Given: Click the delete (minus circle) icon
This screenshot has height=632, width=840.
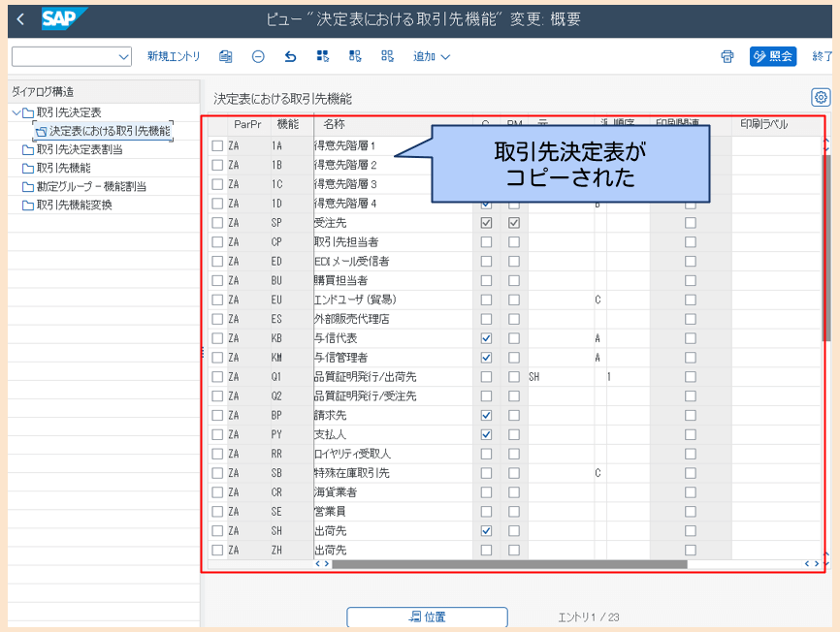Looking at the screenshot, I should [258, 56].
